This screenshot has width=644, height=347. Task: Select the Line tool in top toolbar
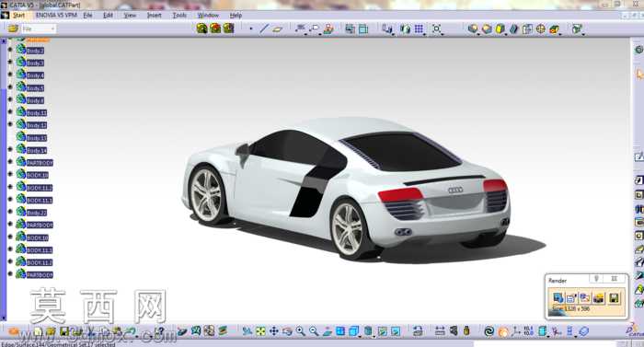point(264,29)
